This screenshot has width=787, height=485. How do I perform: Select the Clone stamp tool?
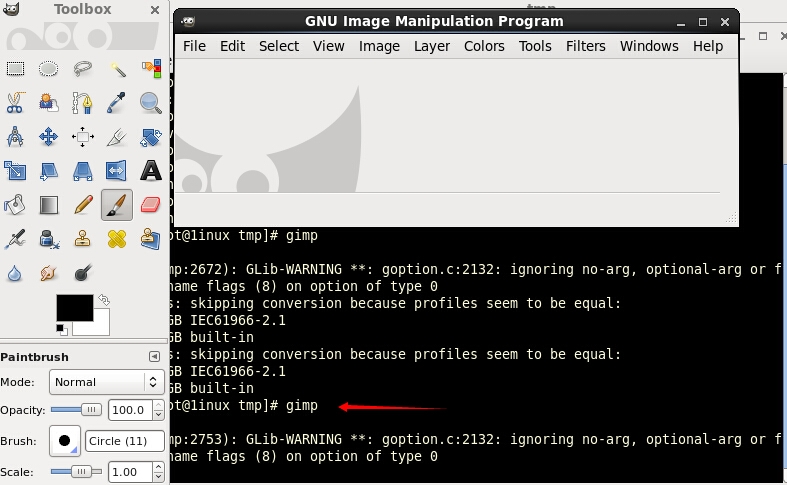point(83,239)
